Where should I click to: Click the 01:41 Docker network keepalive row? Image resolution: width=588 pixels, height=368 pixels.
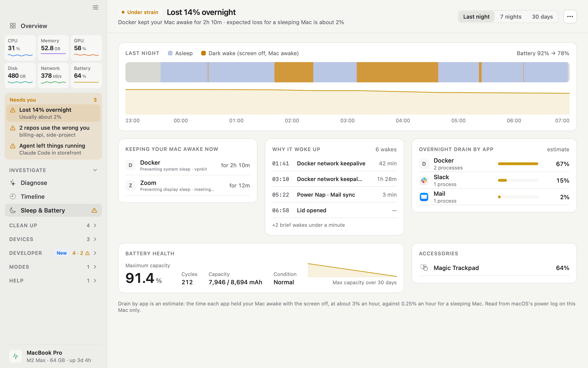[x=334, y=163]
